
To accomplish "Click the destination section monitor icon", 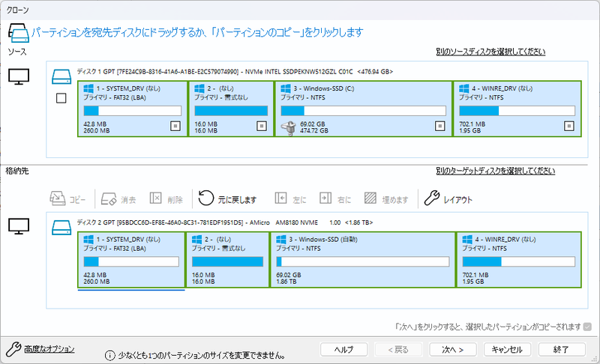I will point(19,226).
